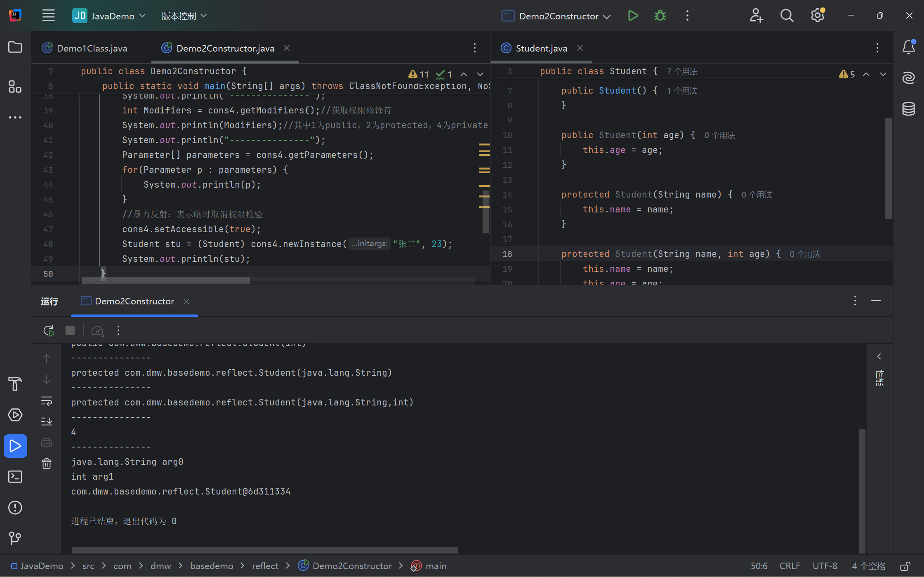
Task: Open the Database tool window
Action: pos(908,109)
